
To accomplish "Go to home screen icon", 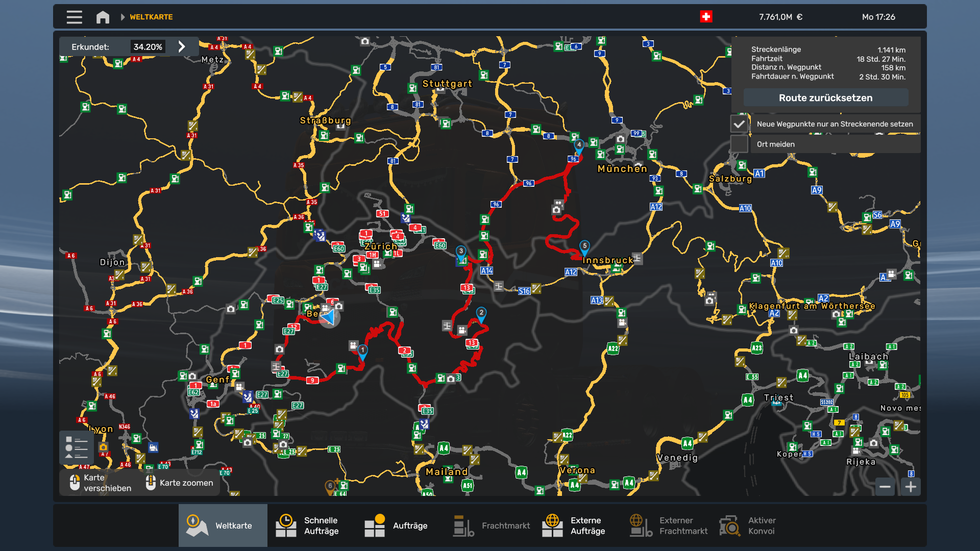I will tap(103, 17).
